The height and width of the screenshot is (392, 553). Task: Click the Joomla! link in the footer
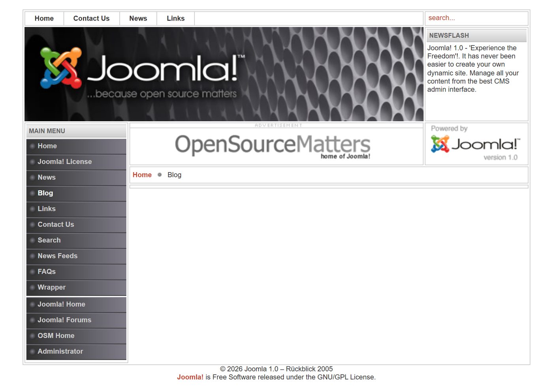(190, 377)
